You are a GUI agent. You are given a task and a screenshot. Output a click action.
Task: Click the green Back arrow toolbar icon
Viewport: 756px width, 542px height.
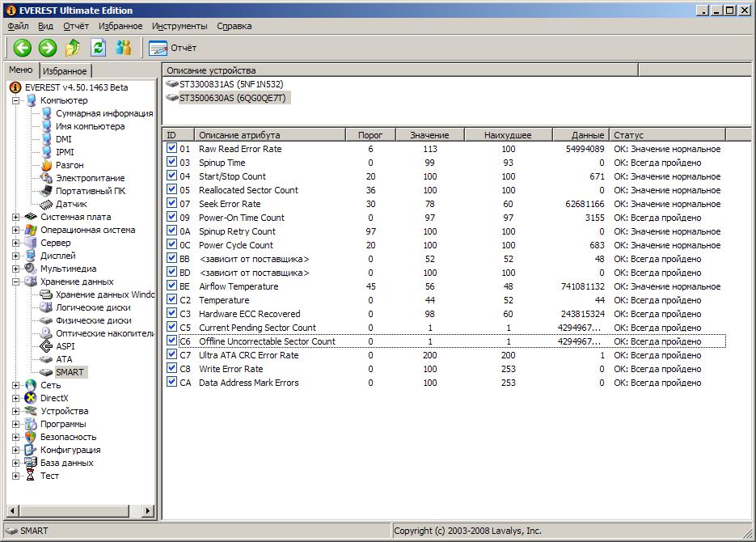pos(22,48)
